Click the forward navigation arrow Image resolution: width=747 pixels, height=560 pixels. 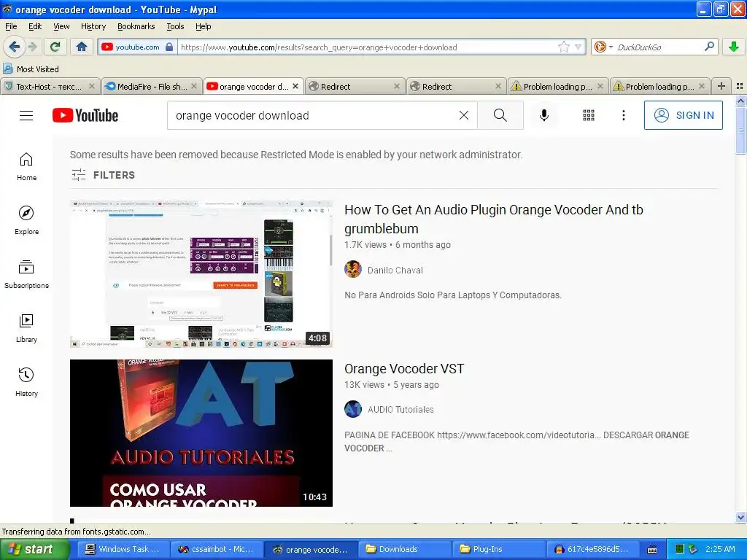(x=32, y=47)
